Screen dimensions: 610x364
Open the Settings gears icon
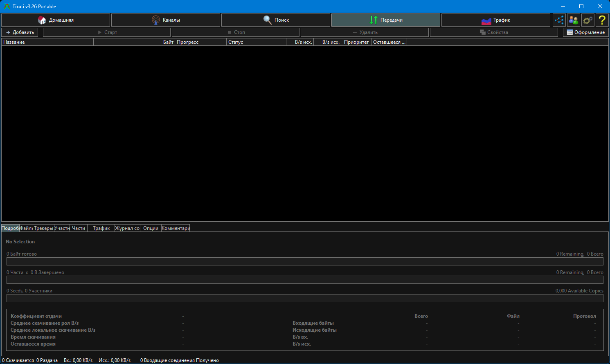[588, 20]
